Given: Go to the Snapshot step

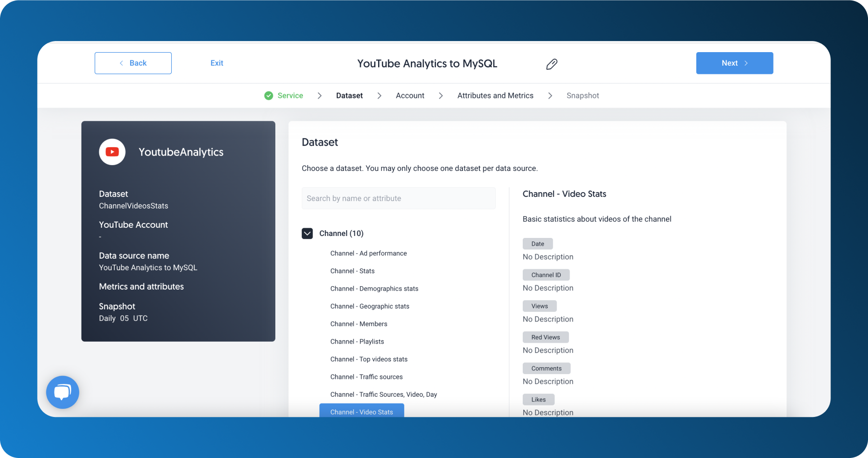Looking at the screenshot, I should (x=583, y=96).
